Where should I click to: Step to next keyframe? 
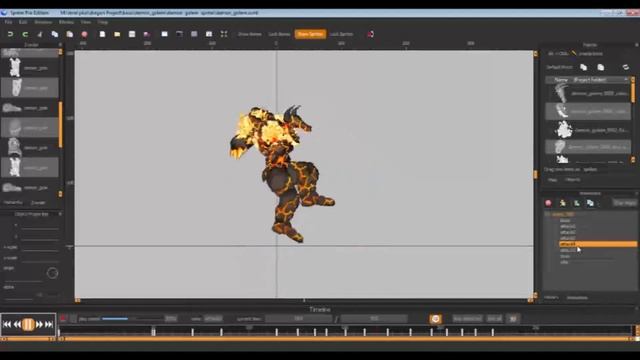pyautogui.click(x=39, y=324)
